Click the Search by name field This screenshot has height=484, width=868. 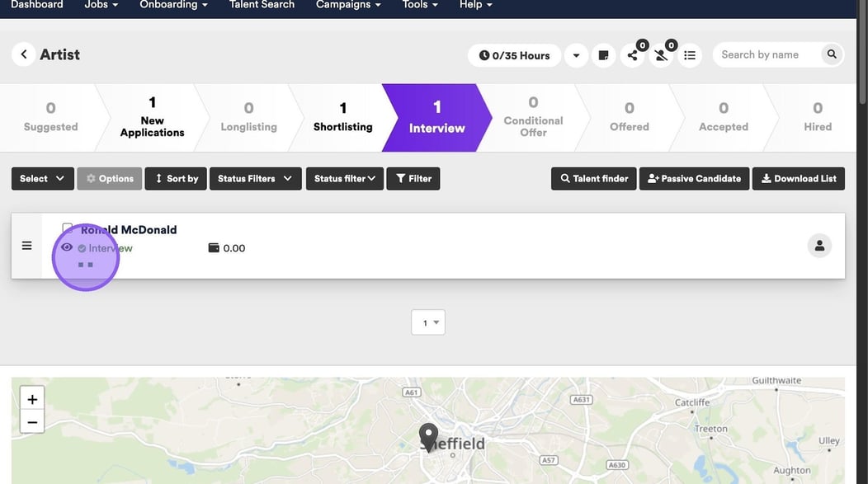(x=767, y=54)
